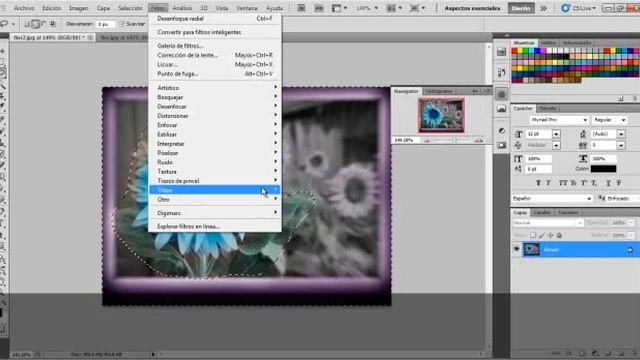
Task: Open the Arrange Documents icon menu
Action: coord(393,8)
